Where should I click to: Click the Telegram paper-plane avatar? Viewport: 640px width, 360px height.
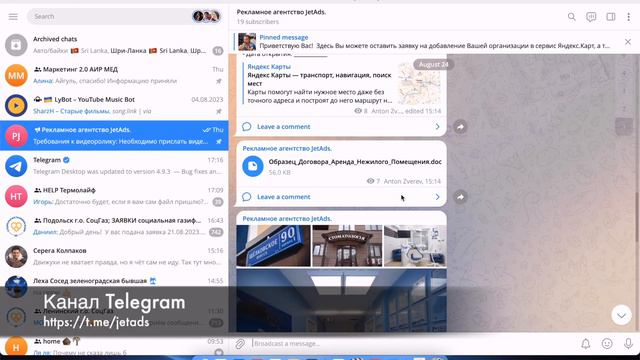(x=16, y=166)
